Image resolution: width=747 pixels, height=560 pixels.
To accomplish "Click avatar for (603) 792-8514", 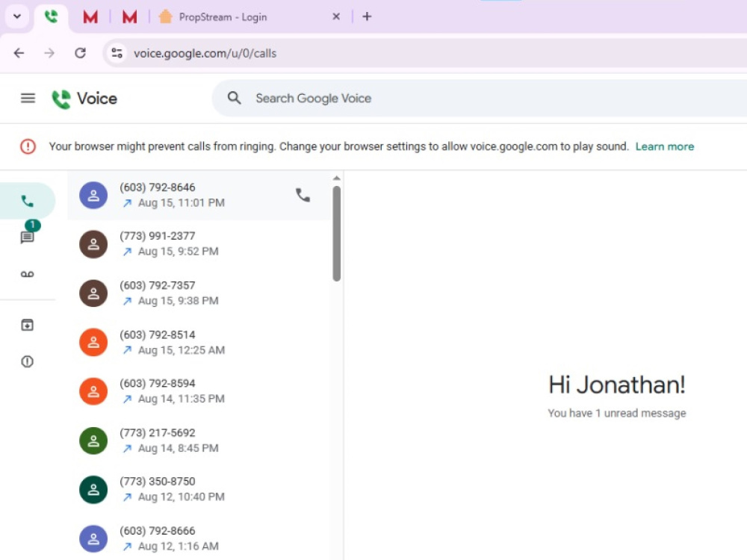I will coord(93,343).
